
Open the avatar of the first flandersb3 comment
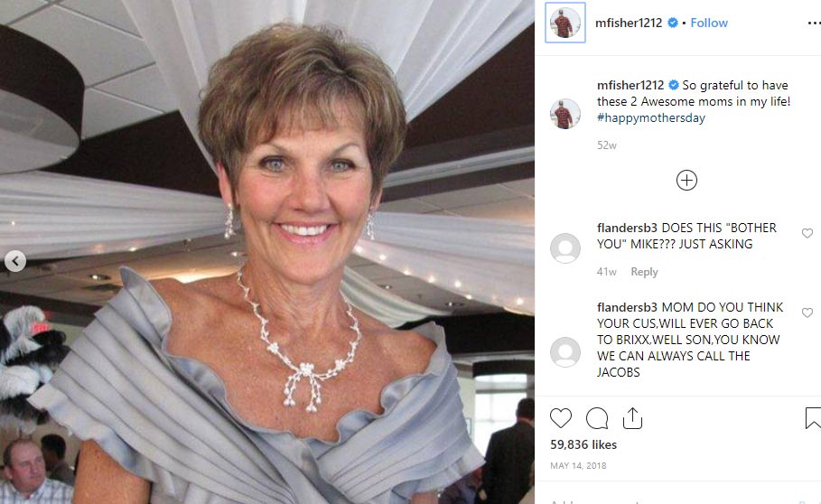click(x=565, y=247)
